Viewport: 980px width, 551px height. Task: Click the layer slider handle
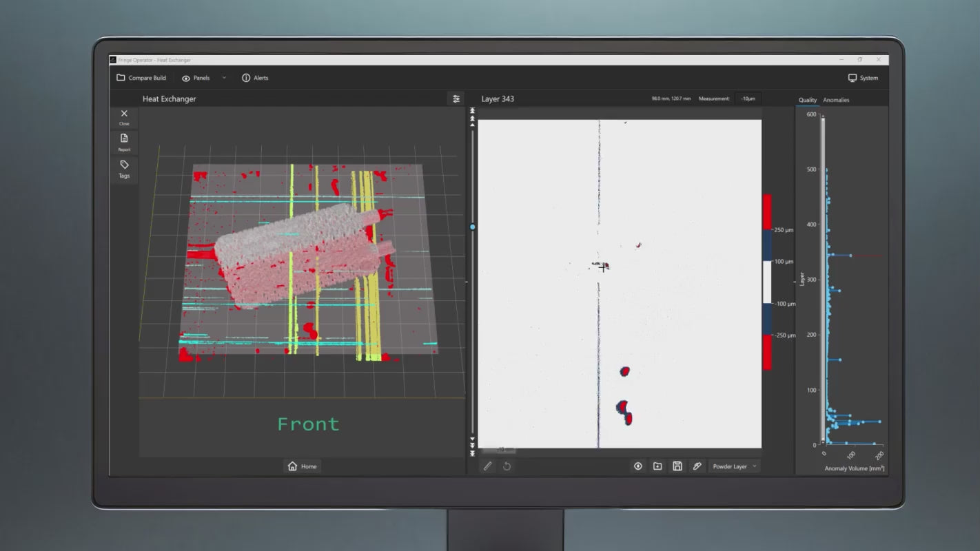473,227
